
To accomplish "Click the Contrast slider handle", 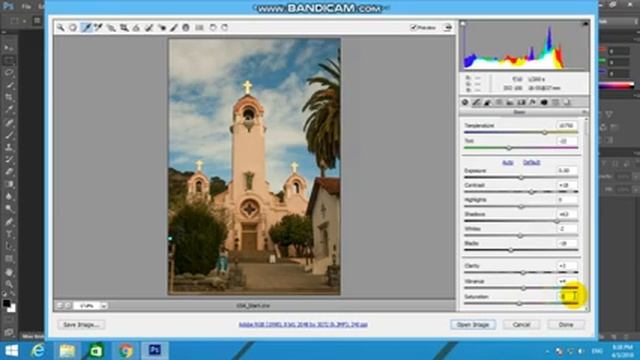I will (x=531, y=192).
